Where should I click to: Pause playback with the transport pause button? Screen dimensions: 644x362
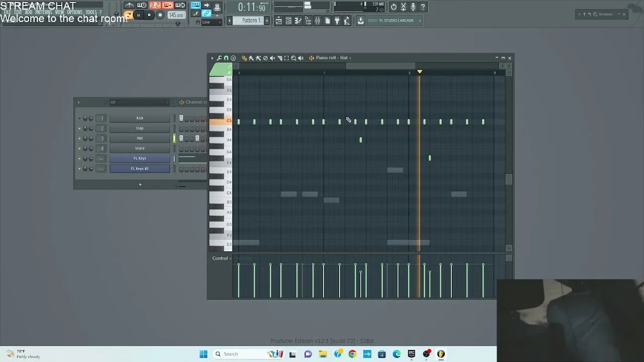[138, 15]
